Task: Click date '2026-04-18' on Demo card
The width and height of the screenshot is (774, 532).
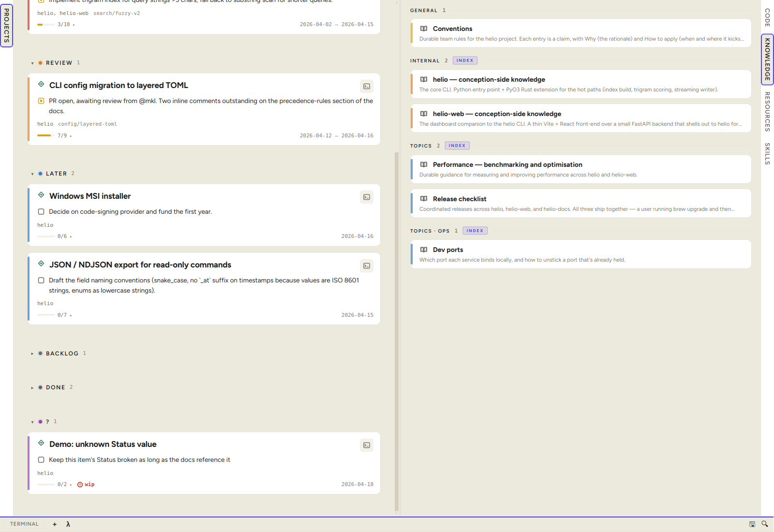Action: 357,485
